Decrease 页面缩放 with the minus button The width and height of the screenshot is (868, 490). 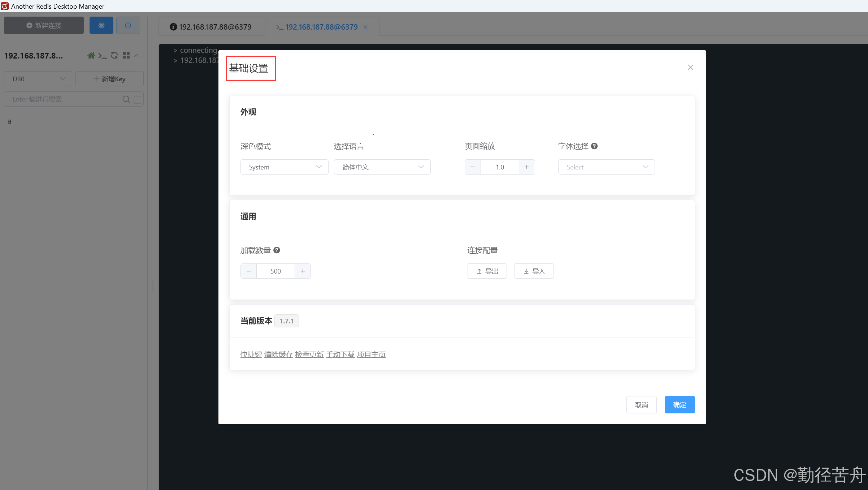click(x=473, y=167)
